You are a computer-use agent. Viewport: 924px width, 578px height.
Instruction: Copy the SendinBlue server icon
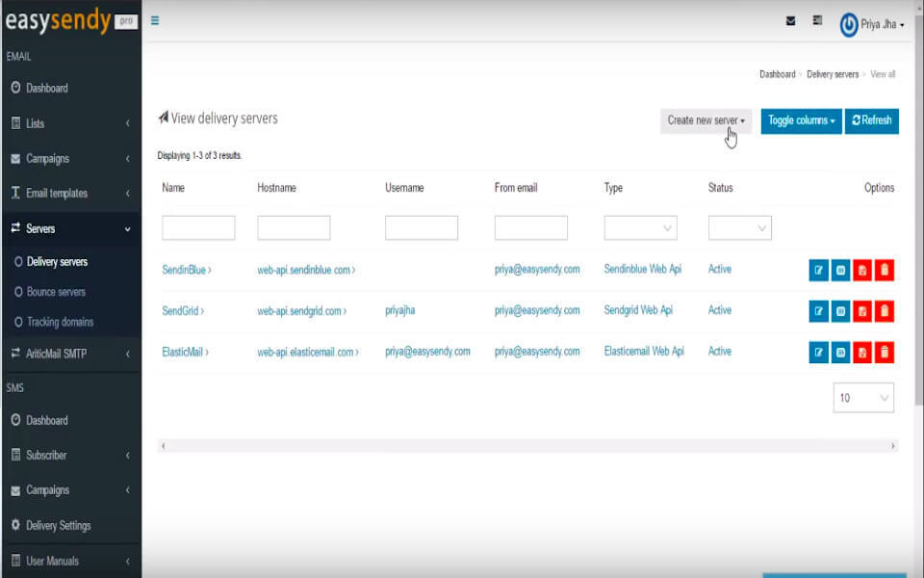click(x=840, y=270)
